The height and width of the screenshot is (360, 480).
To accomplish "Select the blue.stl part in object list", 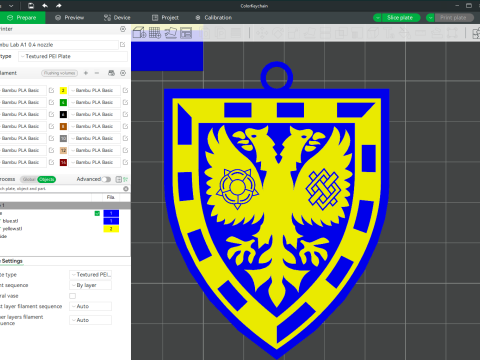I will [x=10, y=221].
